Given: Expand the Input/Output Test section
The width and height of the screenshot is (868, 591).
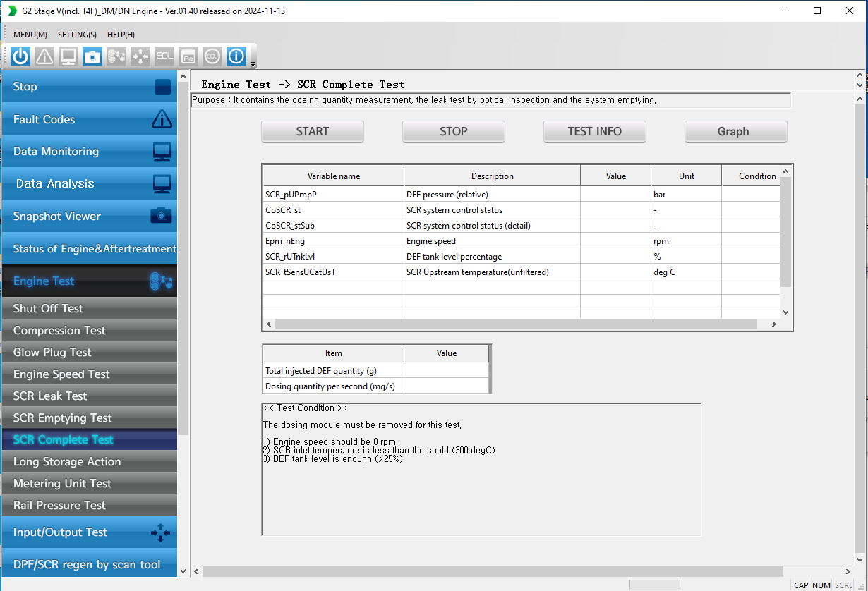Looking at the screenshot, I should [89, 532].
